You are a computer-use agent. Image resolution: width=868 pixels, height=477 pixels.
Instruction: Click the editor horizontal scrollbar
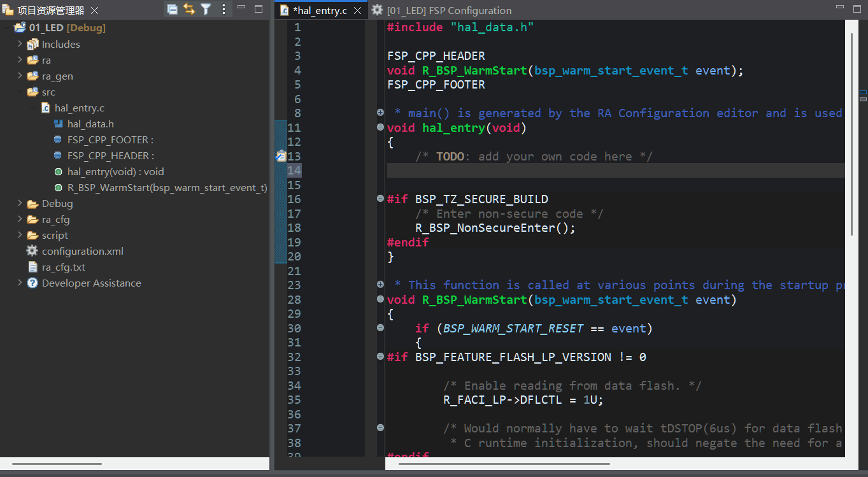pyautogui.click(x=504, y=463)
